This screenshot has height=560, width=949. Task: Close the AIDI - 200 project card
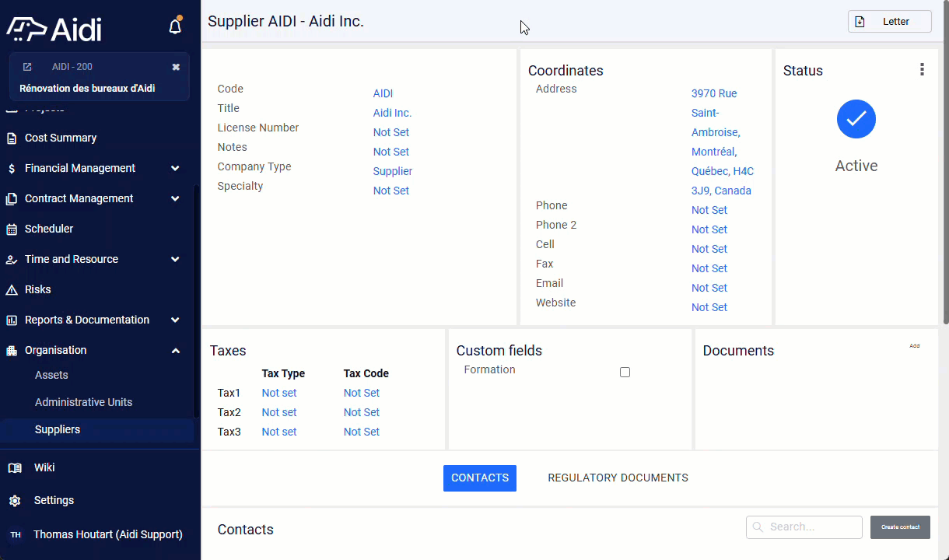click(x=176, y=67)
